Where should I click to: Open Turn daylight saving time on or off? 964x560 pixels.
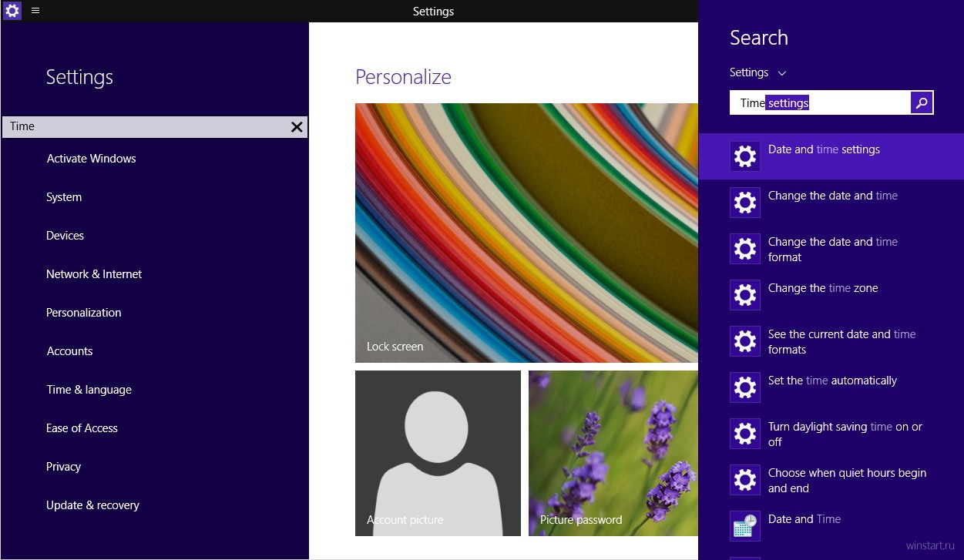(x=831, y=434)
